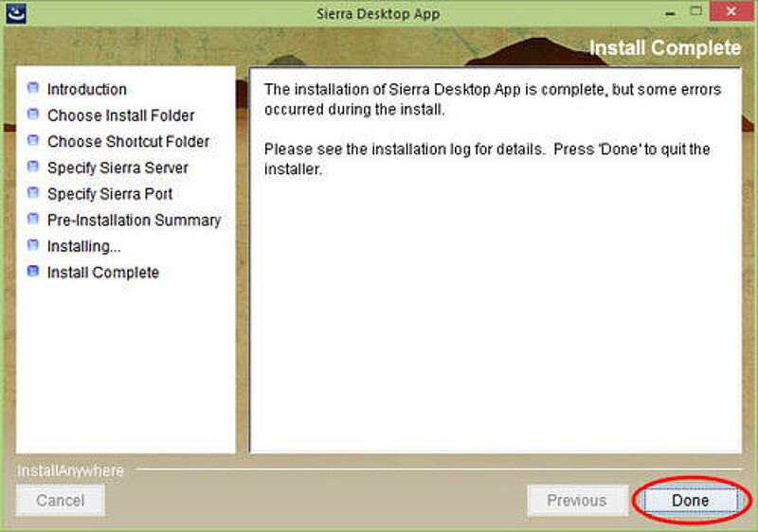758x532 pixels.
Task: Click the installation complete message text
Action: 493,99
